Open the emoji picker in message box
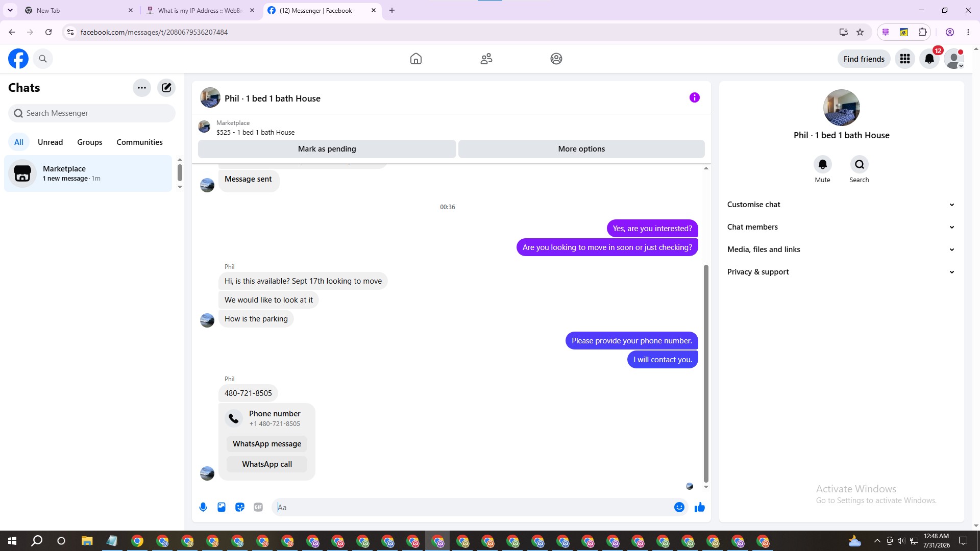This screenshot has width=980, height=551. [x=679, y=507]
